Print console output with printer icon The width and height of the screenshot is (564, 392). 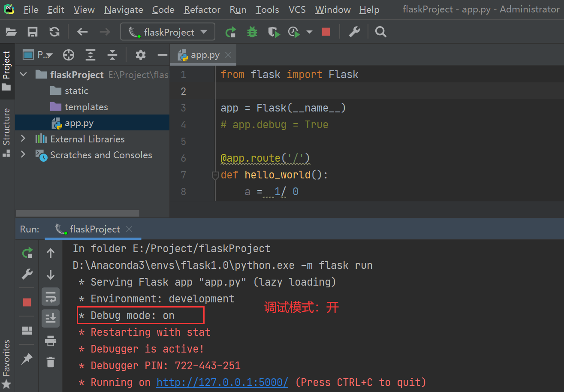pos(51,341)
